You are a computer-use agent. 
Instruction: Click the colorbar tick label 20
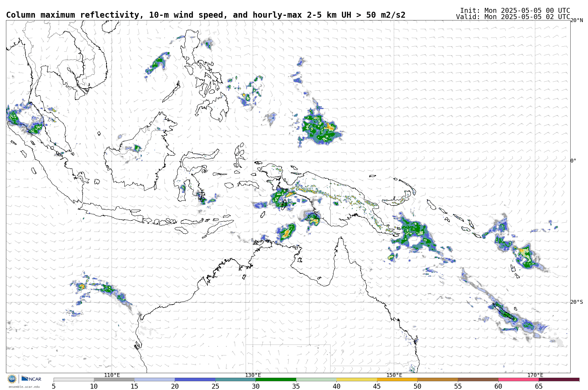[x=175, y=386]
